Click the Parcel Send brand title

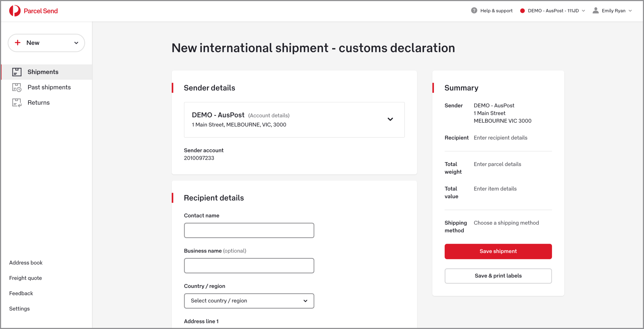click(41, 11)
